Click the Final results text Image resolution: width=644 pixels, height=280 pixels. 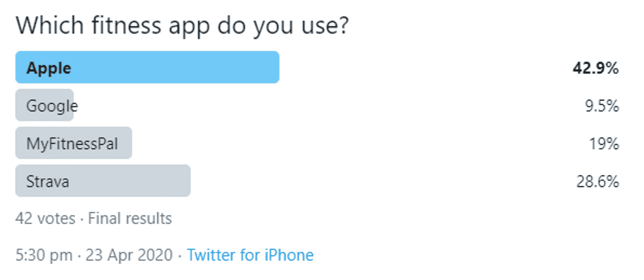[130, 218]
